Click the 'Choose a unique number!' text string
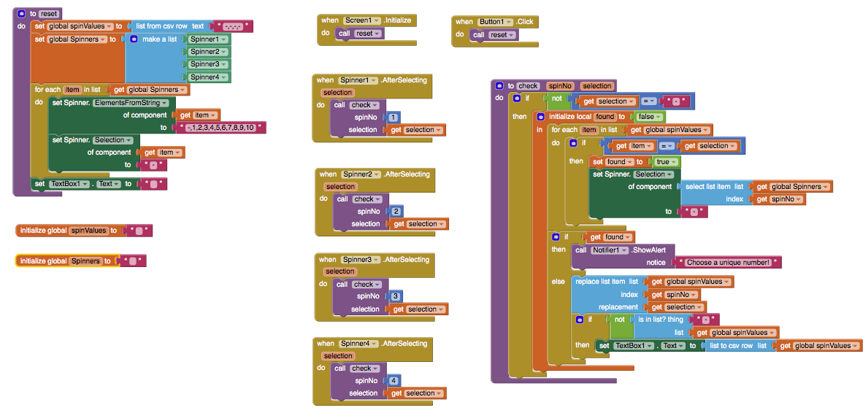 pyautogui.click(x=727, y=263)
